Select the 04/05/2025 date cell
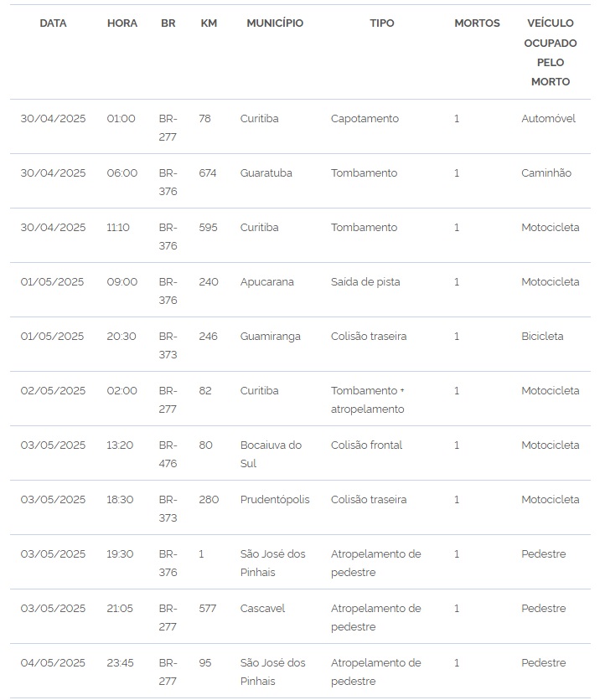Screen dimensions: 605x700 click(x=53, y=663)
